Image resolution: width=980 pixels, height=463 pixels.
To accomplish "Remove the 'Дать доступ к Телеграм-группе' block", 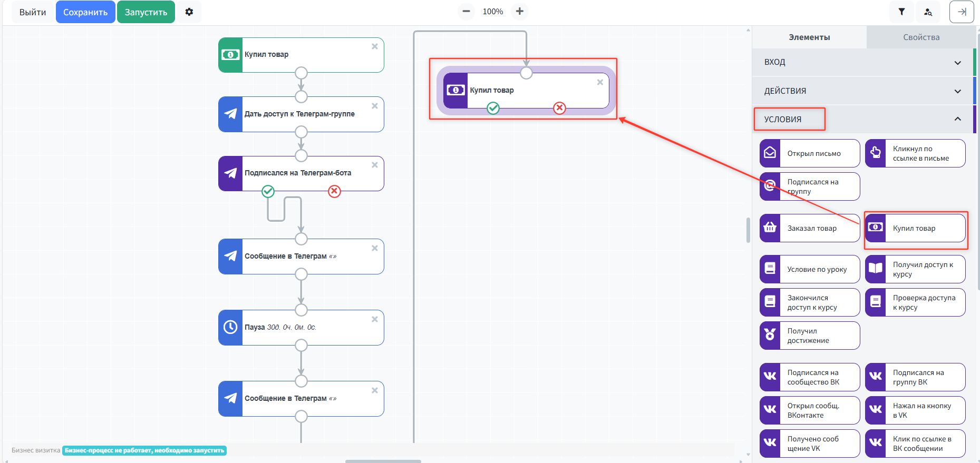I will (375, 106).
